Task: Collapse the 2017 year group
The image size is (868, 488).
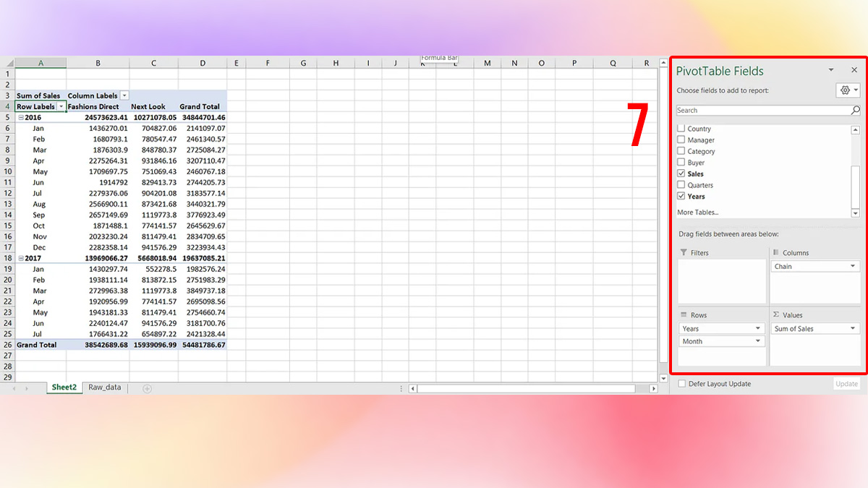Action: coord(20,258)
